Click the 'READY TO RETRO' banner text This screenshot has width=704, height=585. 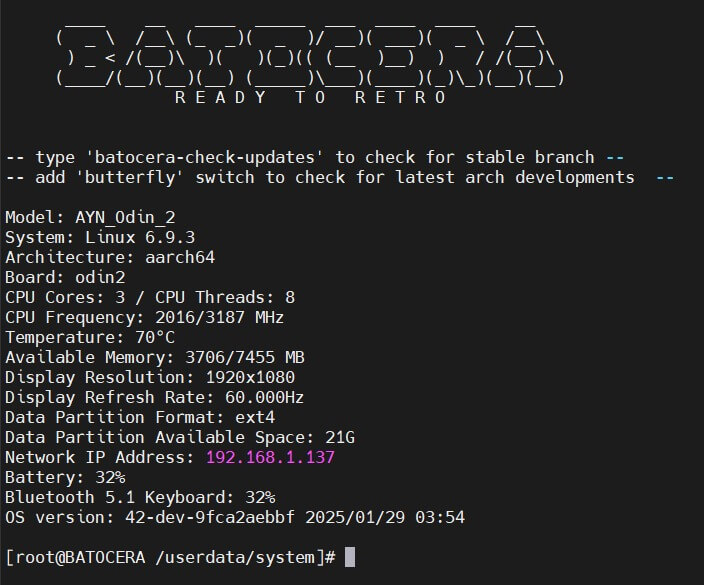310,97
